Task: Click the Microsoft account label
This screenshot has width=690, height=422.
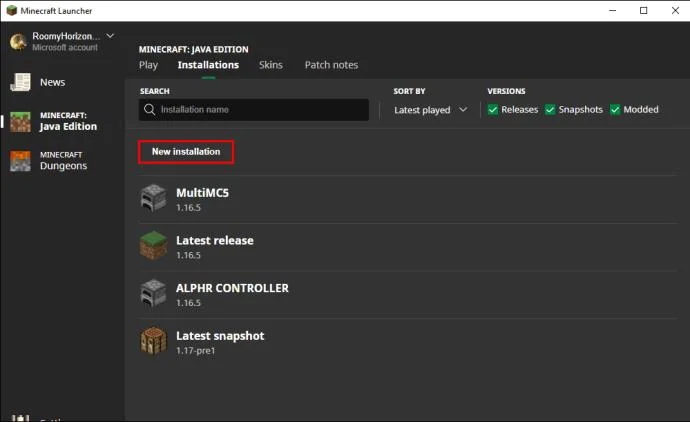Action: pos(65,48)
